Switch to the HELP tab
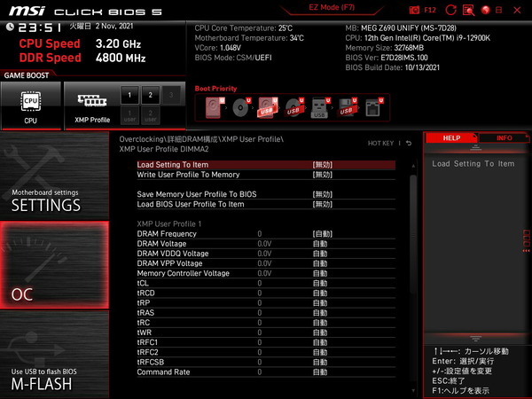 [451, 137]
